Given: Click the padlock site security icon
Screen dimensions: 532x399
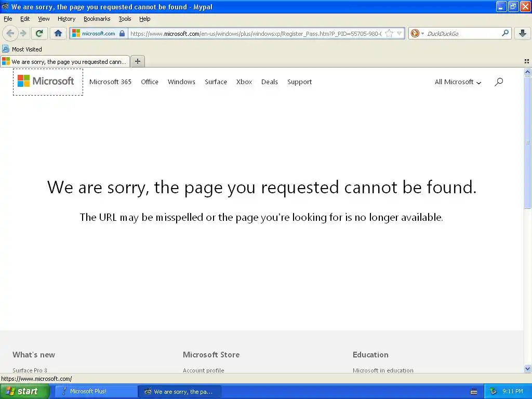Looking at the screenshot, I should 122,33.
